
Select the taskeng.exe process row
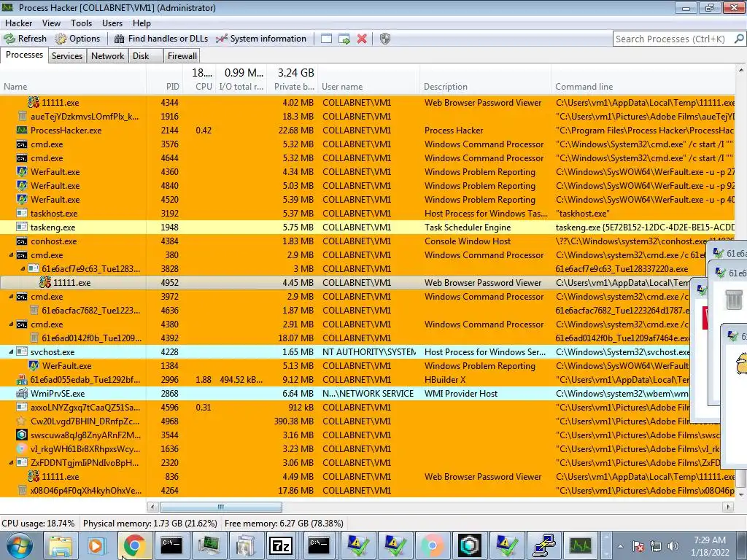(x=368, y=227)
